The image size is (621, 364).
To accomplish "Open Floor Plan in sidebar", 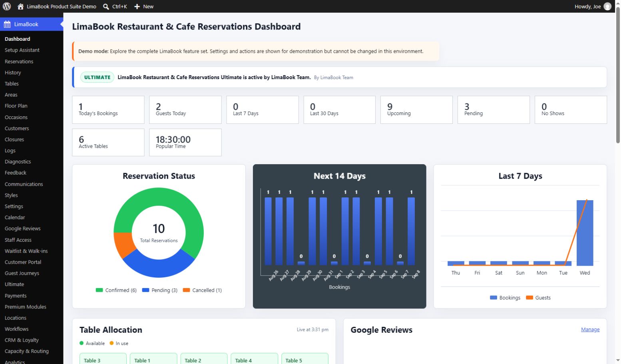I will pyautogui.click(x=16, y=106).
